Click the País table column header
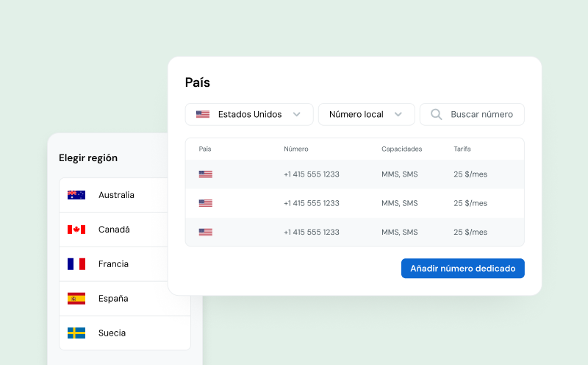 click(x=205, y=149)
